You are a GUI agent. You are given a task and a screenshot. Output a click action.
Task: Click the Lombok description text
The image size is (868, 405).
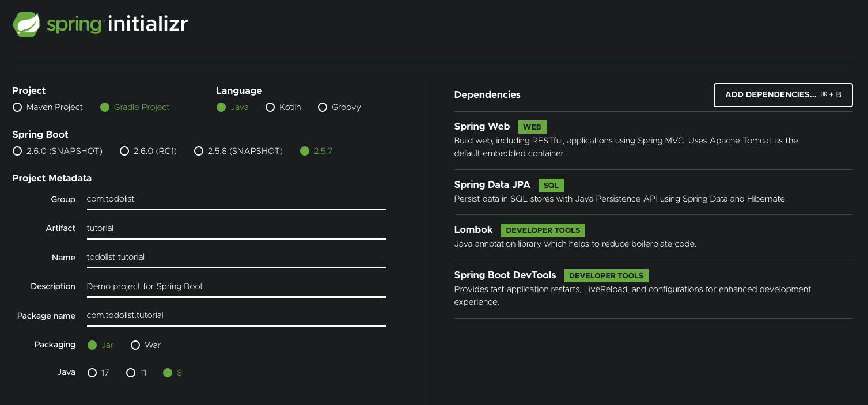click(575, 244)
